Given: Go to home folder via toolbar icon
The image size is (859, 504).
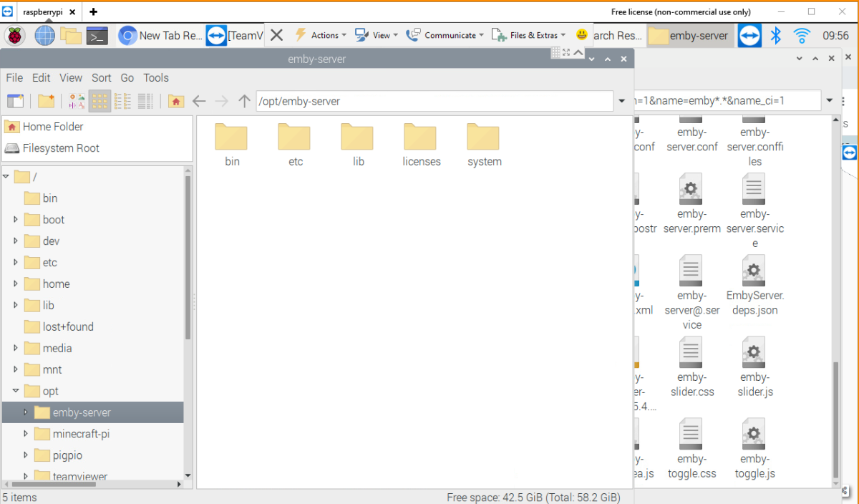Looking at the screenshot, I should 176,102.
